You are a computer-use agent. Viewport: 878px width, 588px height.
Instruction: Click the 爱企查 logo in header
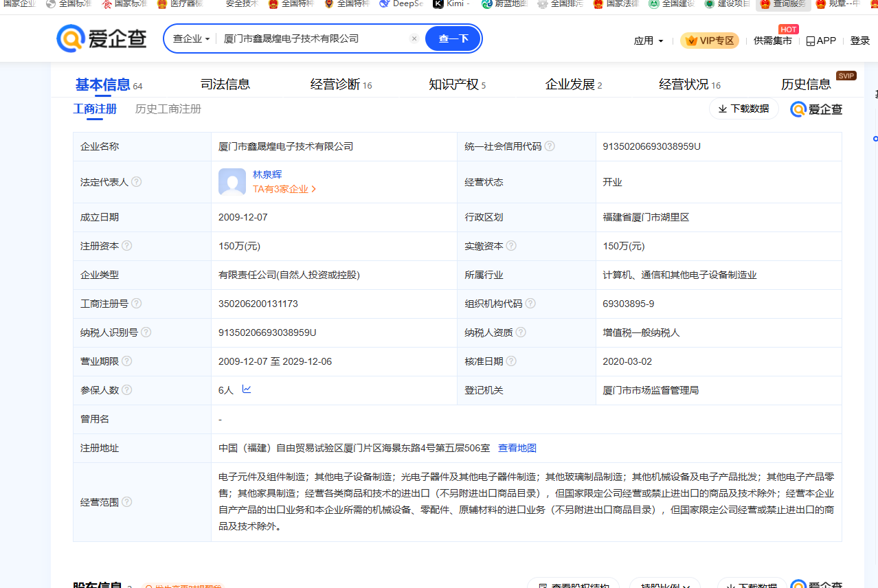click(x=102, y=39)
